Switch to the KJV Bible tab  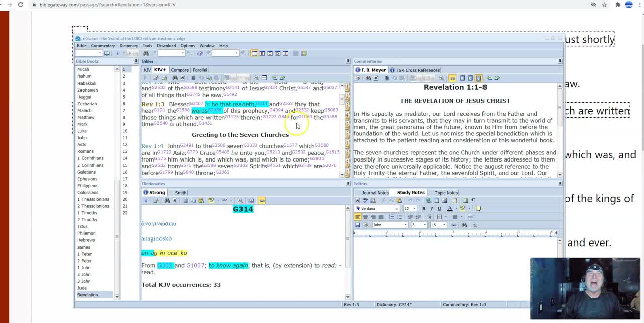pyautogui.click(x=147, y=70)
